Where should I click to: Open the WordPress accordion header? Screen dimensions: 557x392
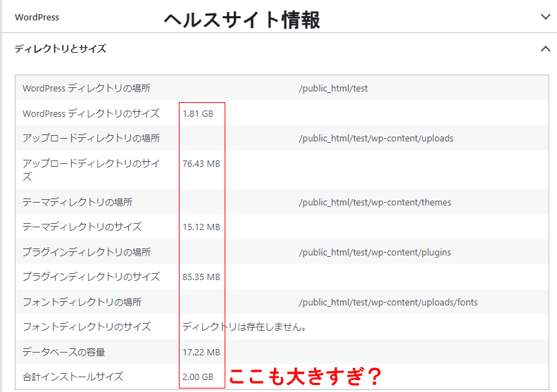(x=279, y=17)
